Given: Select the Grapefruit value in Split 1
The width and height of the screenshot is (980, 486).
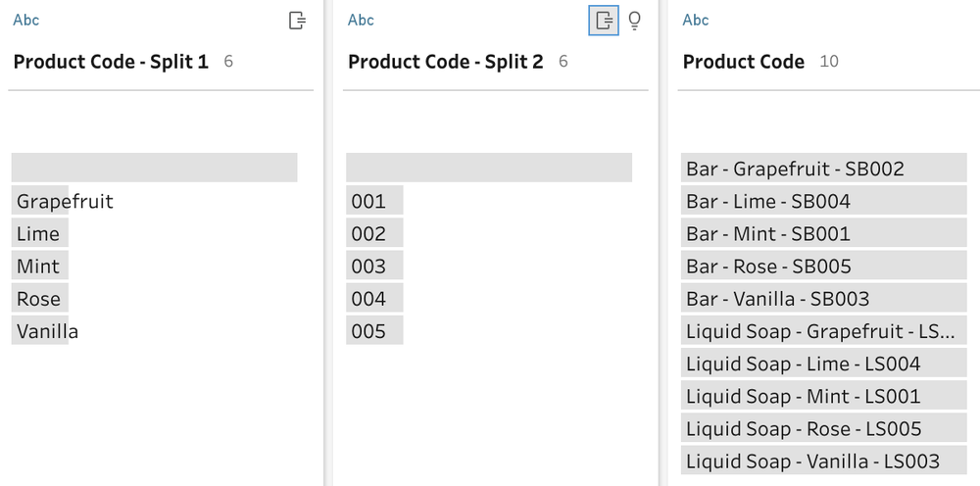Looking at the screenshot, I should pos(65,201).
